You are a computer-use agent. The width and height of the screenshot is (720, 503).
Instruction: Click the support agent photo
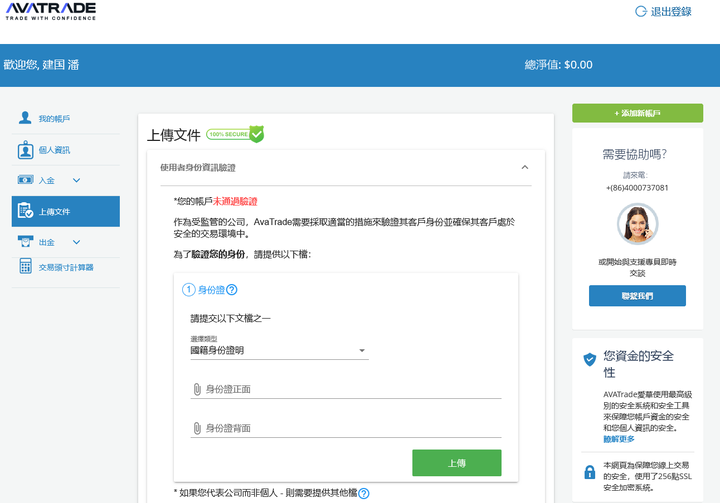coord(637,224)
